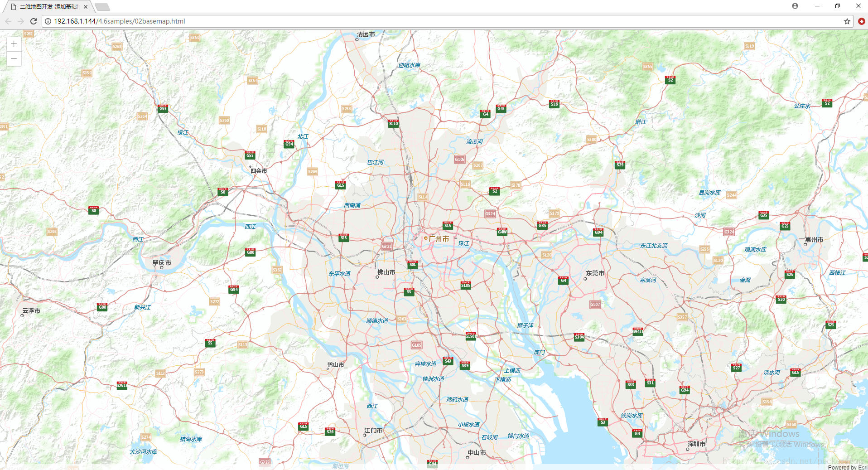Select the 新兴江 river label
The image size is (868, 470).
coord(142,307)
